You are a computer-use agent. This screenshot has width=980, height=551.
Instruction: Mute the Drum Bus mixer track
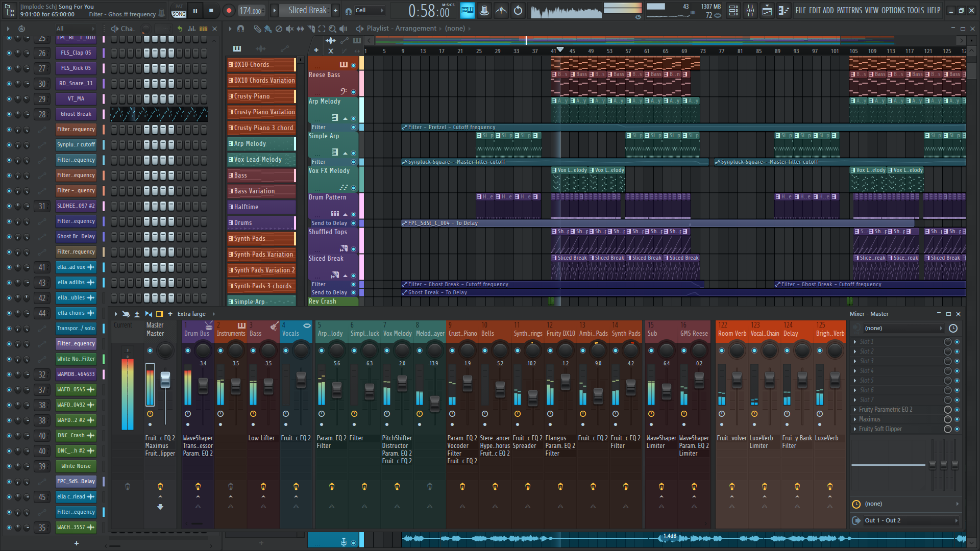188,350
